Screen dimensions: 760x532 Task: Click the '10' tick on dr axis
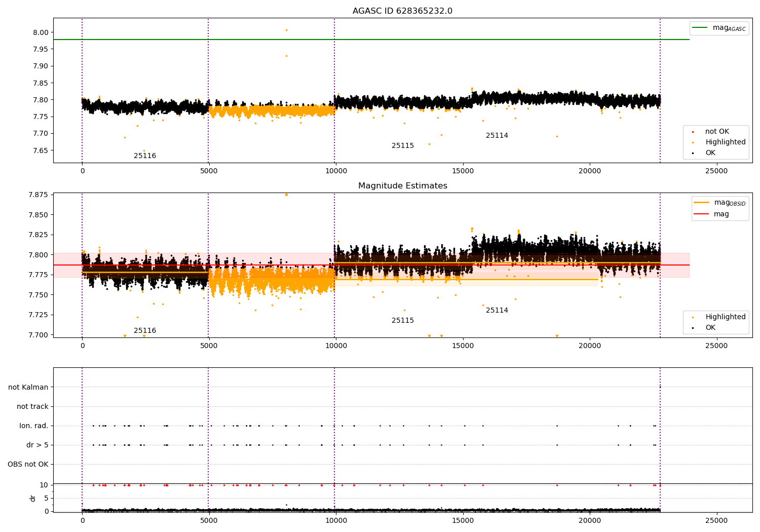[44, 485]
